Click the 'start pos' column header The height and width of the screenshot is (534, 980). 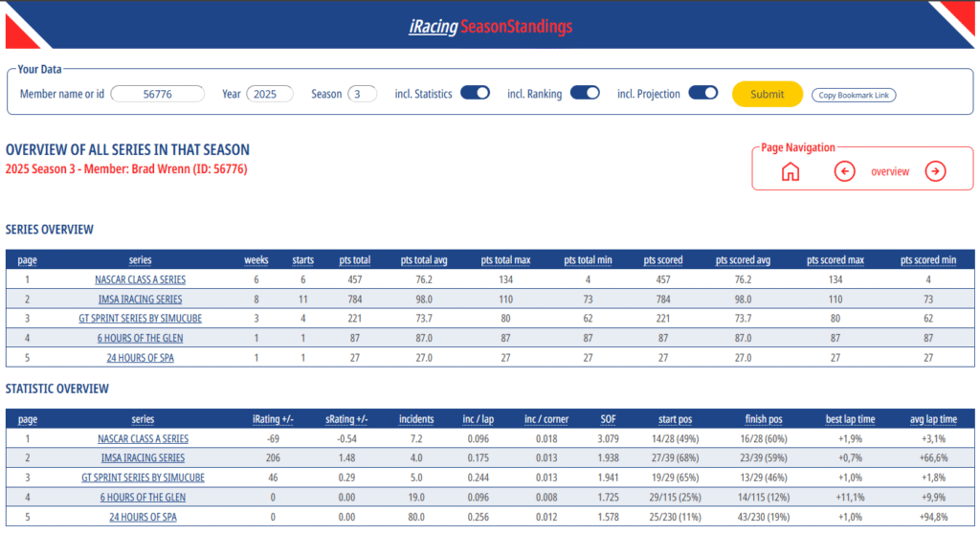(675, 419)
